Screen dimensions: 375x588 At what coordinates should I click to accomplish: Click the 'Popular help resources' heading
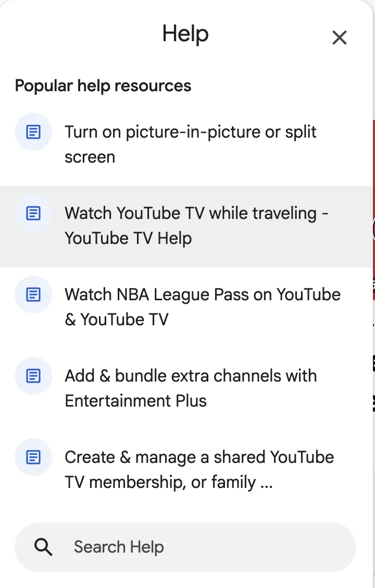[103, 86]
